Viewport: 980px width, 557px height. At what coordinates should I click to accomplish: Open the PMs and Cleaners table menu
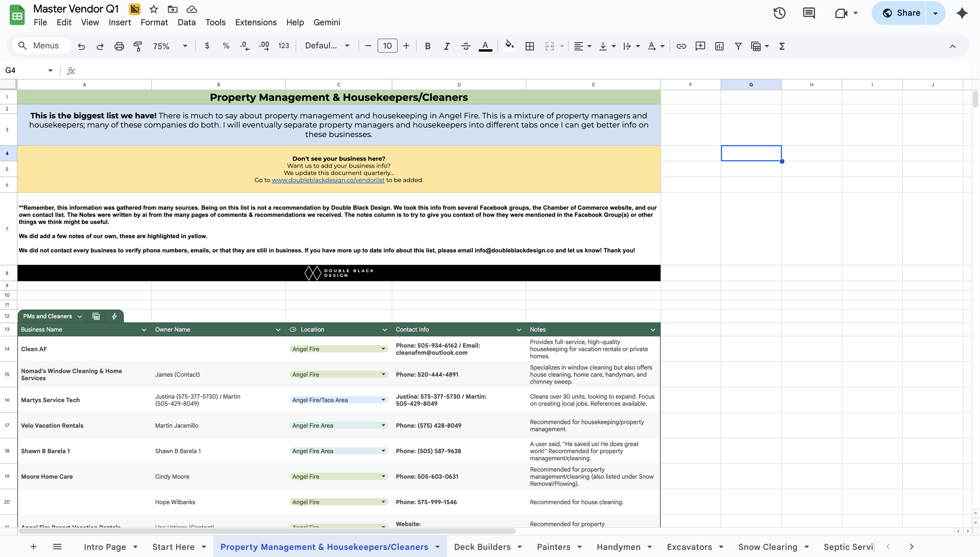point(80,316)
